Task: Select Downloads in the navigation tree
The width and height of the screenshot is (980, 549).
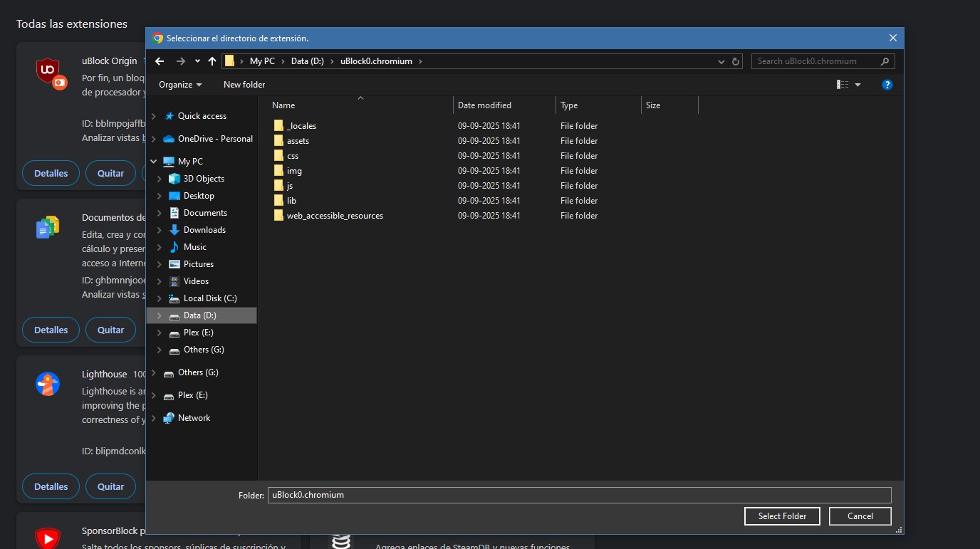Action: 204,230
